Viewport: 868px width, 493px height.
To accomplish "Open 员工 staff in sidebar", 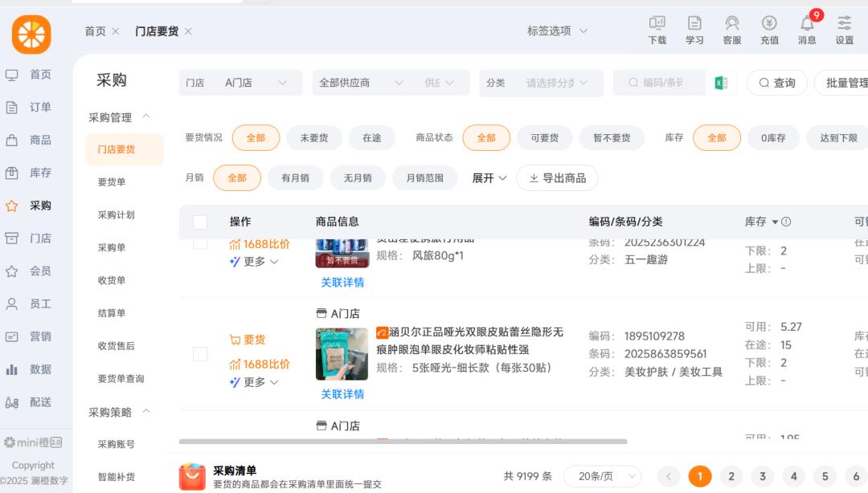I will coord(29,304).
